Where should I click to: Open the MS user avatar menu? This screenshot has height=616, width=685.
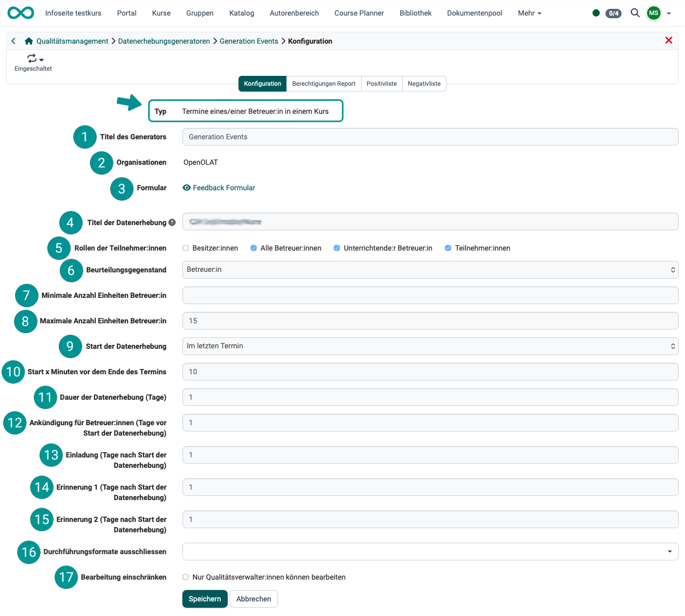coord(653,13)
